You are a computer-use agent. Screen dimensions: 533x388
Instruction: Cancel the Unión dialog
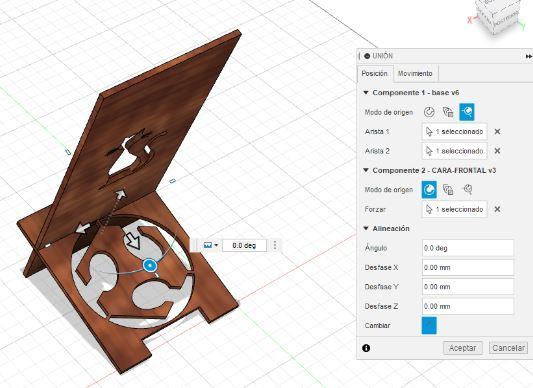[508, 348]
